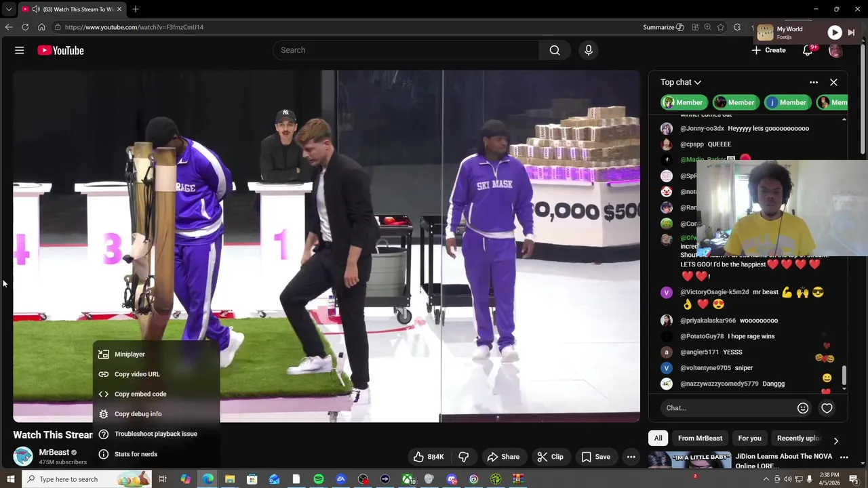
Task: Open the Windows Start menu
Action: [10, 479]
